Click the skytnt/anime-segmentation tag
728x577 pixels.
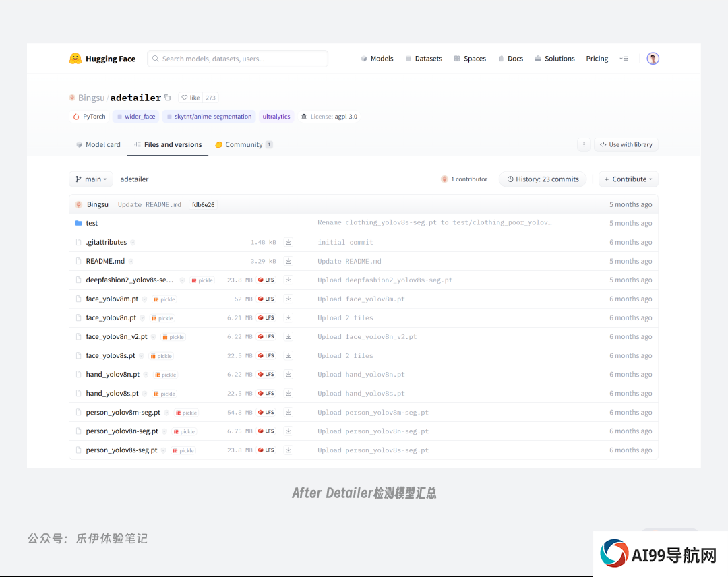click(209, 117)
